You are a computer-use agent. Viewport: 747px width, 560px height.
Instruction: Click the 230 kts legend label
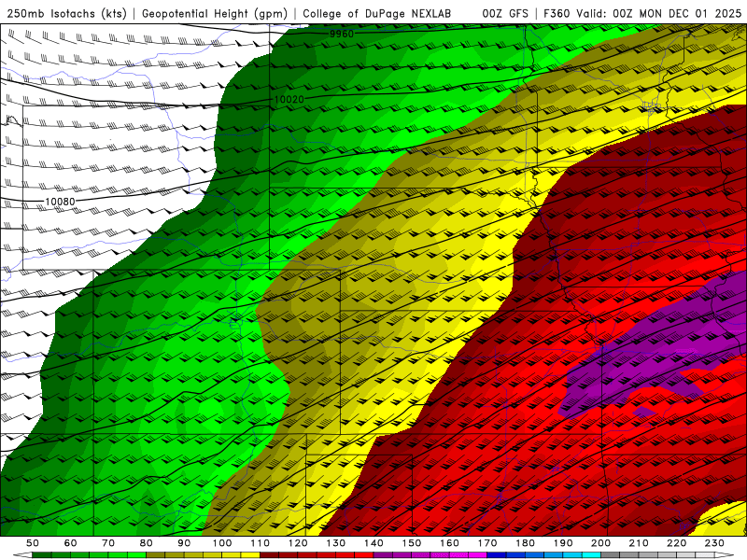(x=714, y=543)
